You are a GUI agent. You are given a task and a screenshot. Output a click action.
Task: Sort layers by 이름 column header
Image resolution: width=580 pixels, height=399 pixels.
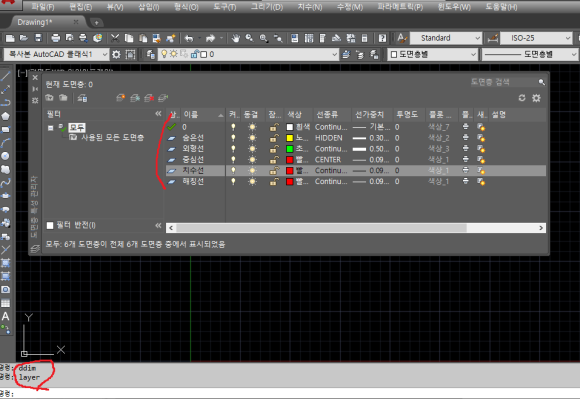point(203,115)
